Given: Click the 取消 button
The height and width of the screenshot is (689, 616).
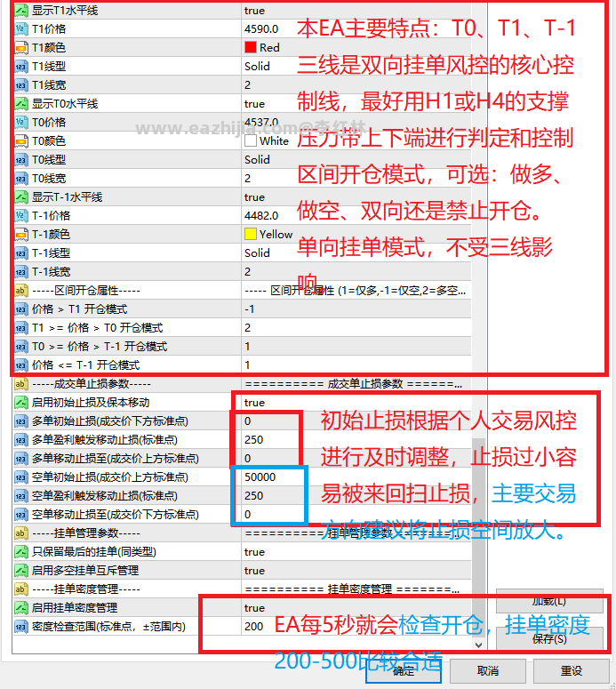Looking at the screenshot, I should [x=488, y=671].
